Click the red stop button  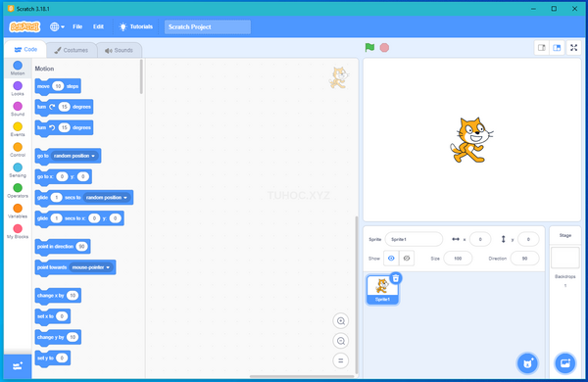384,48
